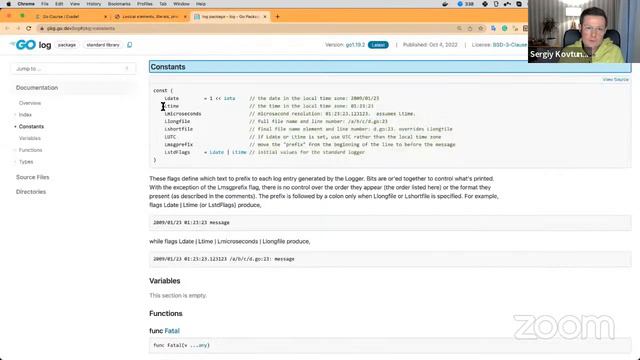The image size is (640, 360).
Task: Open the File menu
Action: 45,4
